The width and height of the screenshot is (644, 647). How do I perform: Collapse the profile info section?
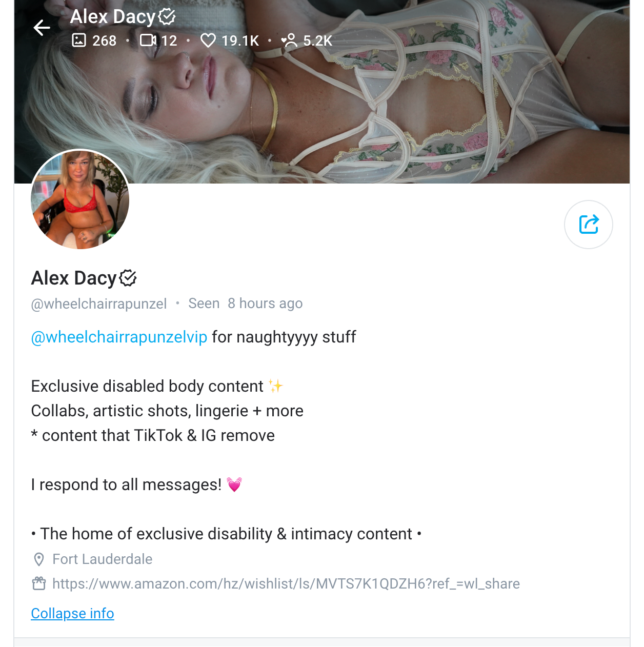pos(72,613)
